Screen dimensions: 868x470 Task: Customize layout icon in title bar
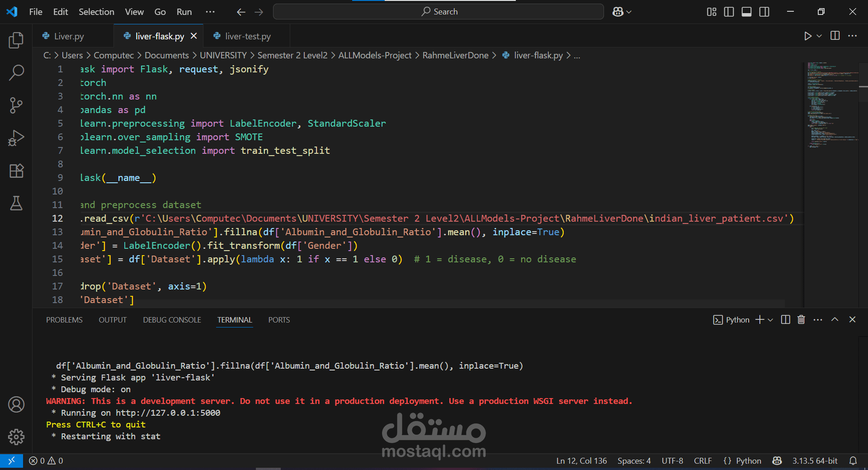click(x=712, y=12)
